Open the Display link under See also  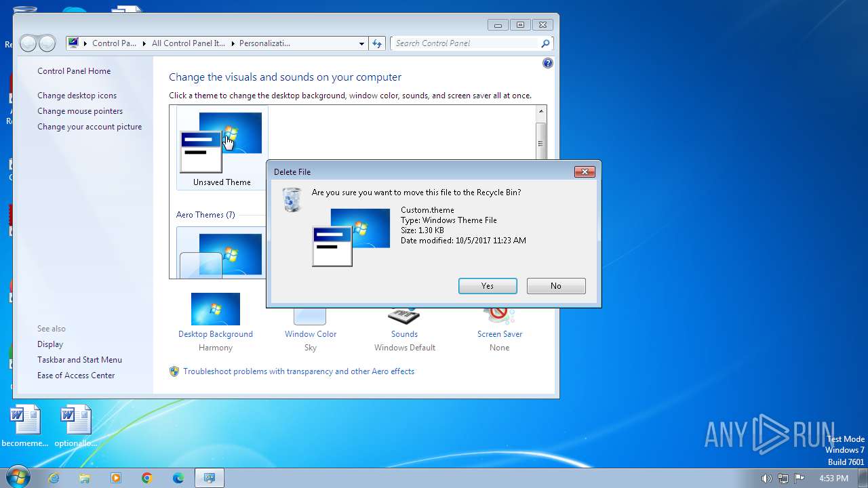(50, 344)
